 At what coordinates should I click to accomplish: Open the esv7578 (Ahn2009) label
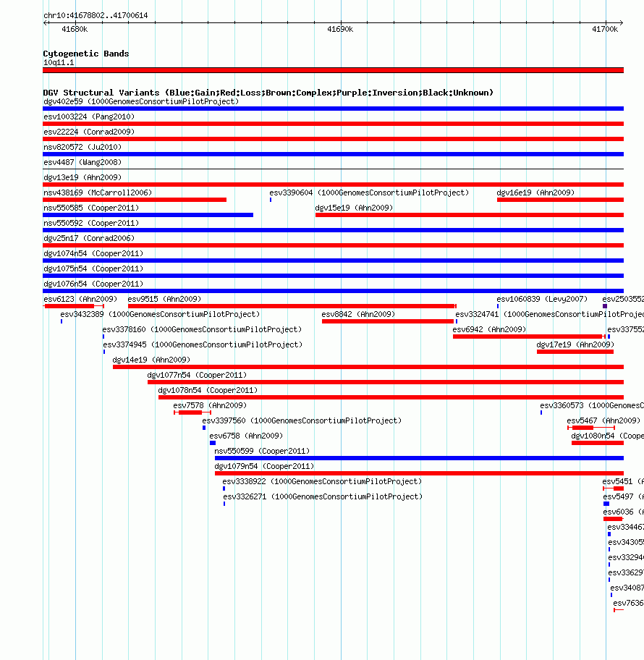(210, 405)
